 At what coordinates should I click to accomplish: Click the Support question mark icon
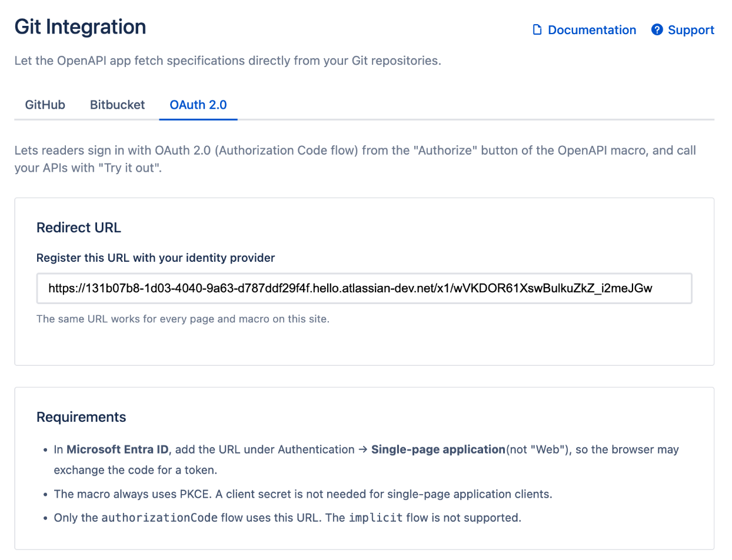(657, 30)
